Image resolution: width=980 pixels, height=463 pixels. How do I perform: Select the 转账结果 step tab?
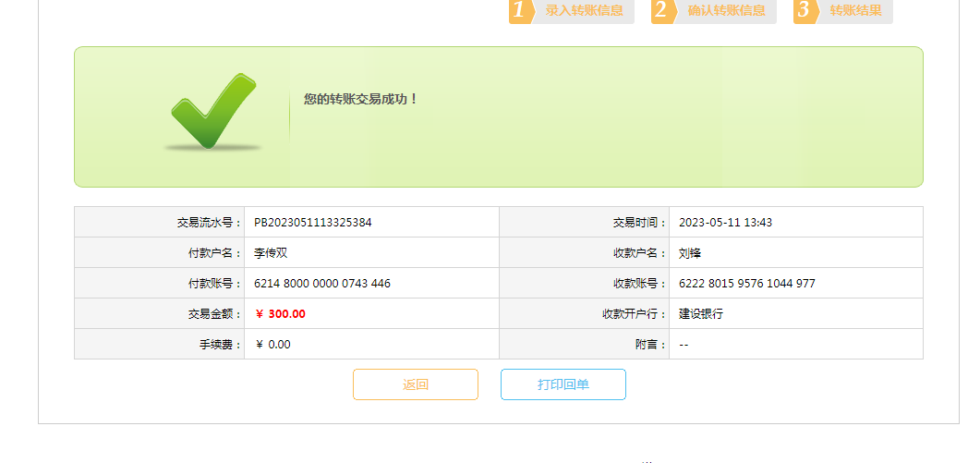(855, 11)
